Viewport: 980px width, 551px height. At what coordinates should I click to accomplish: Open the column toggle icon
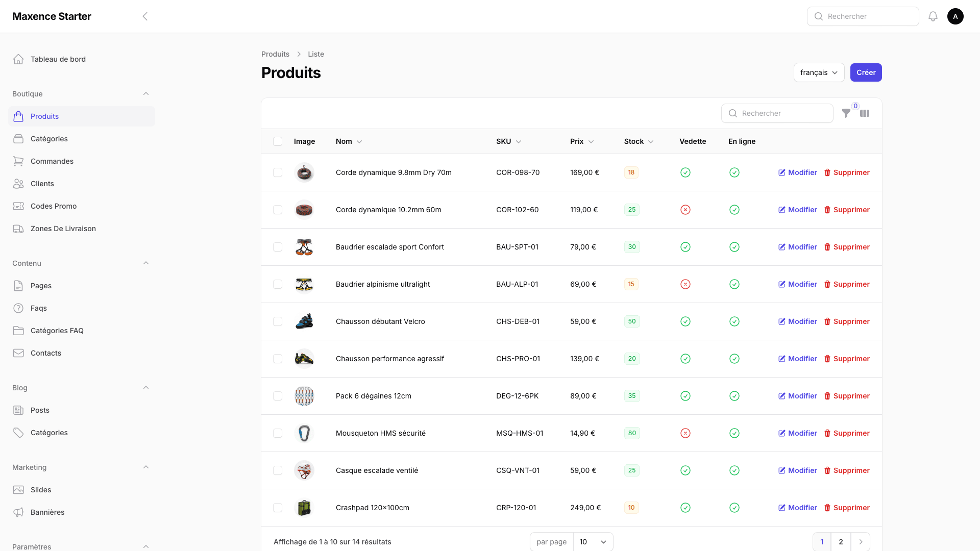click(x=865, y=113)
